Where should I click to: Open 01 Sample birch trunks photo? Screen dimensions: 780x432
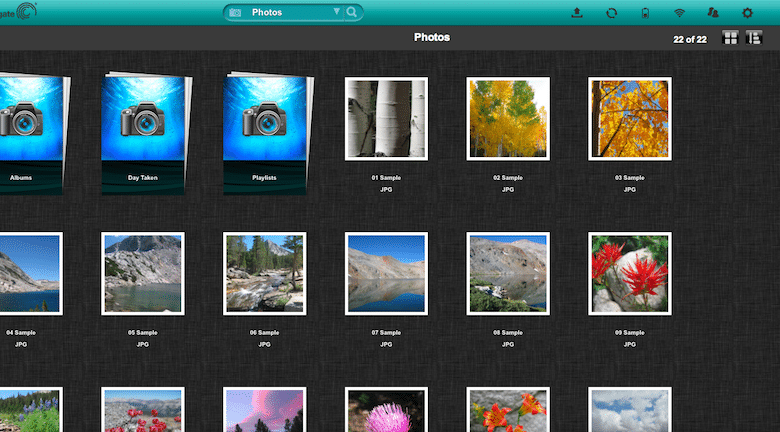(387, 118)
